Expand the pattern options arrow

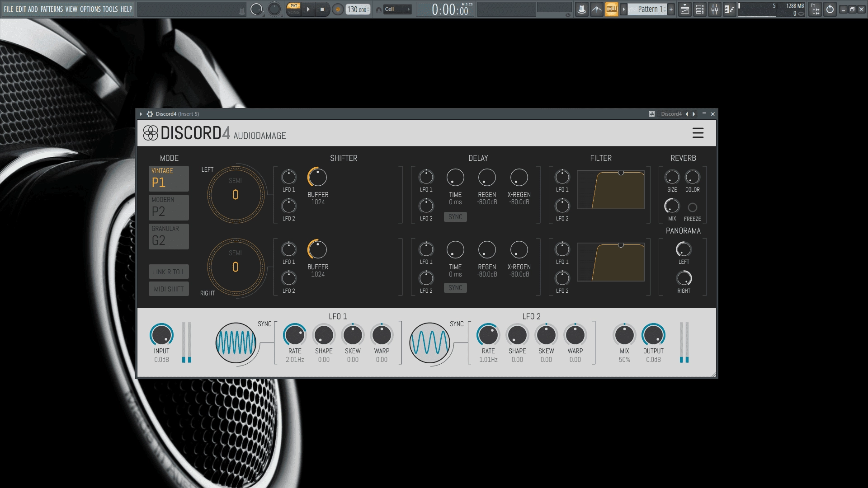click(623, 9)
